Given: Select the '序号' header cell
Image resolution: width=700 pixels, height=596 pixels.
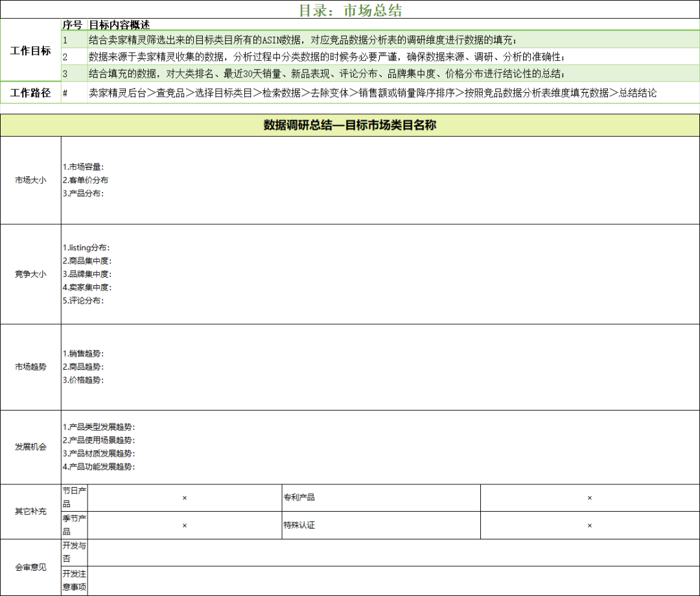Looking at the screenshot, I should coord(73,25).
